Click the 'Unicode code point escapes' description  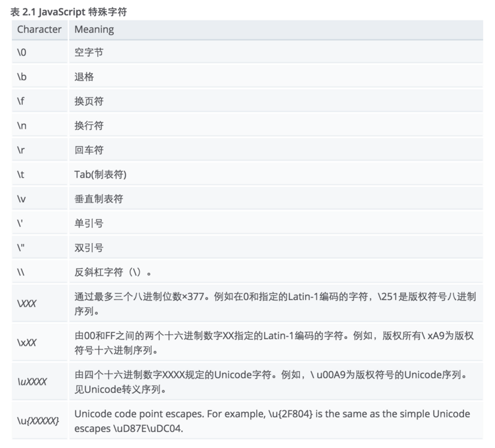pyautogui.click(x=276, y=421)
